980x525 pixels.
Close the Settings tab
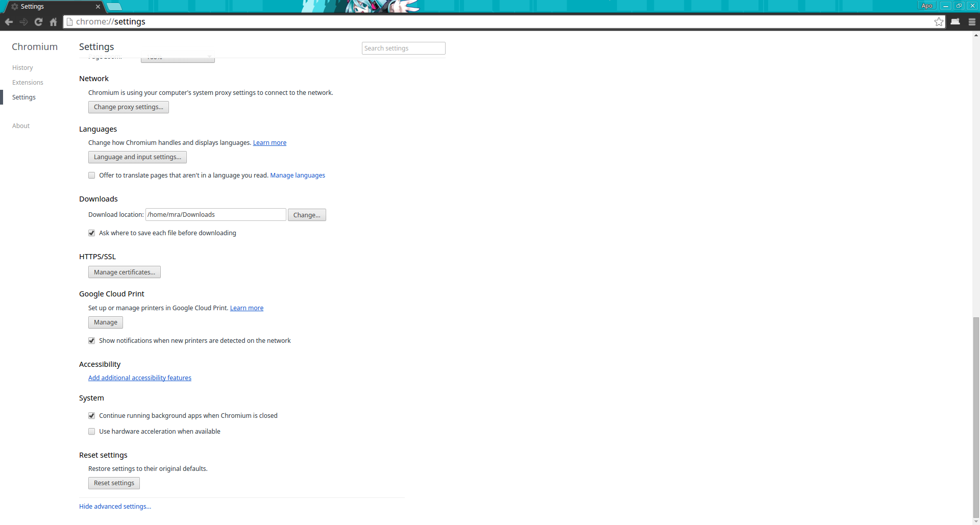pos(98,7)
